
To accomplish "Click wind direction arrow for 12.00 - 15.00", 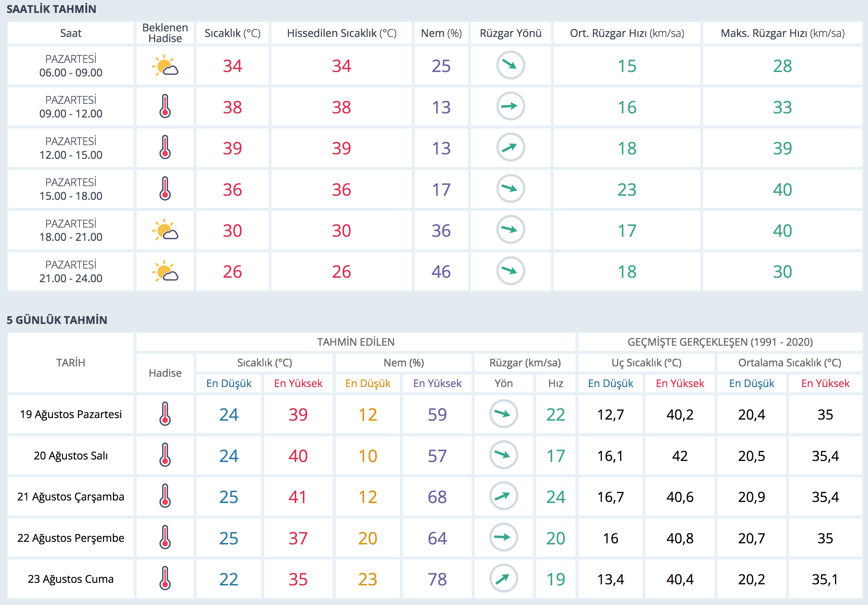I will click(510, 147).
